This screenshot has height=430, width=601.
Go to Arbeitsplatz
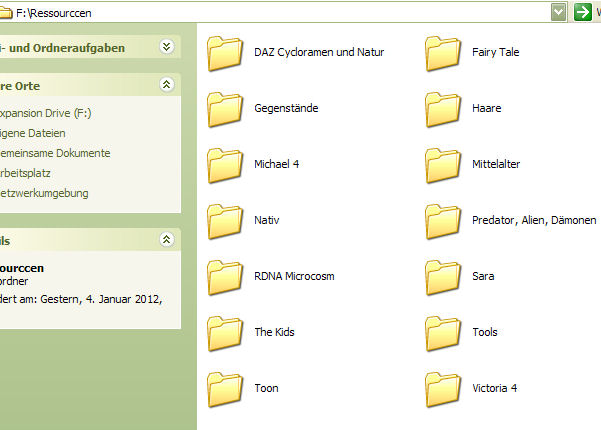pyautogui.click(x=25, y=173)
